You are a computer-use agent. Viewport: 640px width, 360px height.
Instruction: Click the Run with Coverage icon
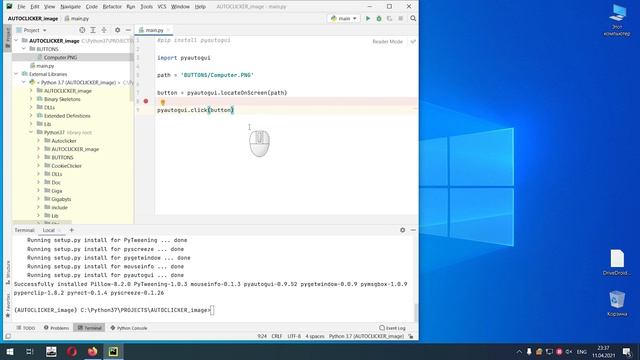click(389, 18)
